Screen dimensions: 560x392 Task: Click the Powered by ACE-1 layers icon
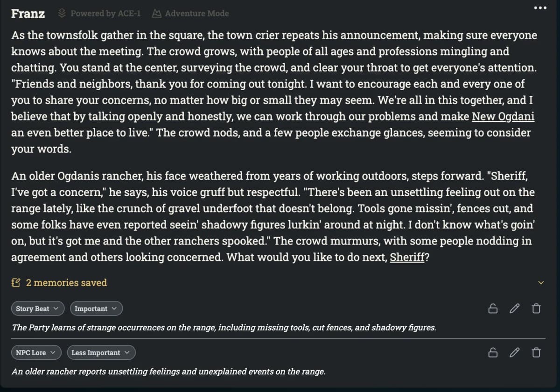pyautogui.click(x=62, y=14)
